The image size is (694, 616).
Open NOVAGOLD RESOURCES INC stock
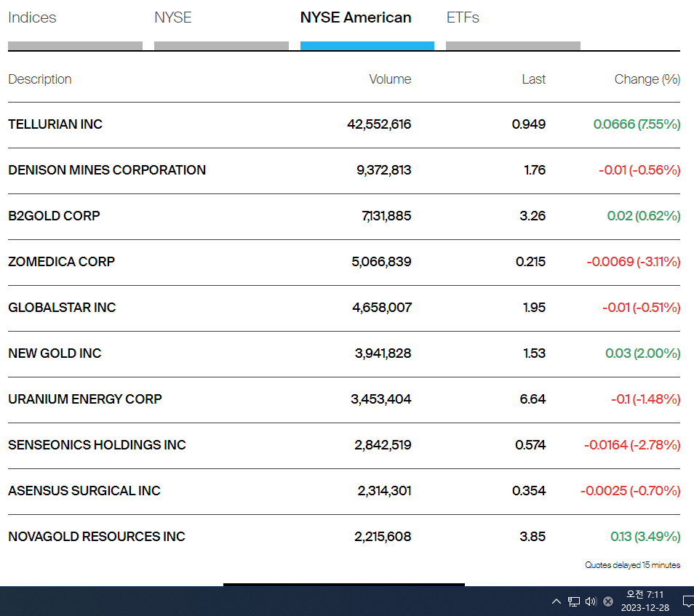pos(97,537)
